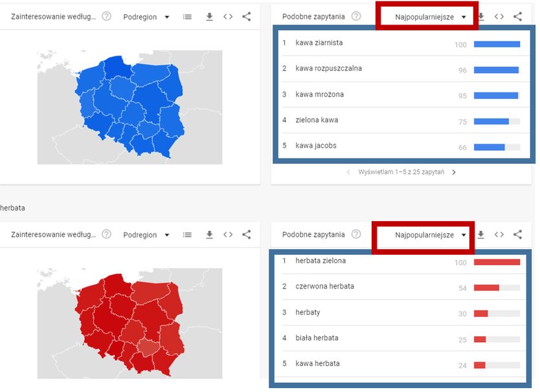Screen dimensions: 540x392
Task: Download the kawa regional interest data
Action: click(x=209, y=16)
